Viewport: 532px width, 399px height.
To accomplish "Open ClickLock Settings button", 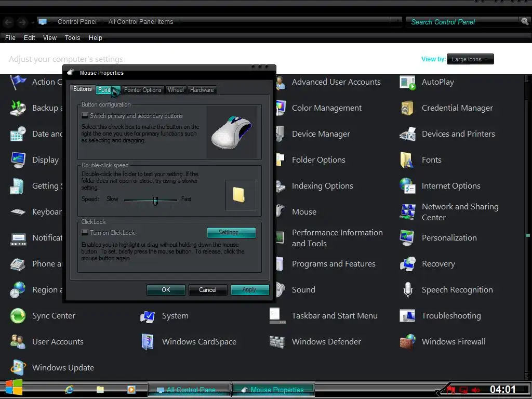I will coord(231,232).
